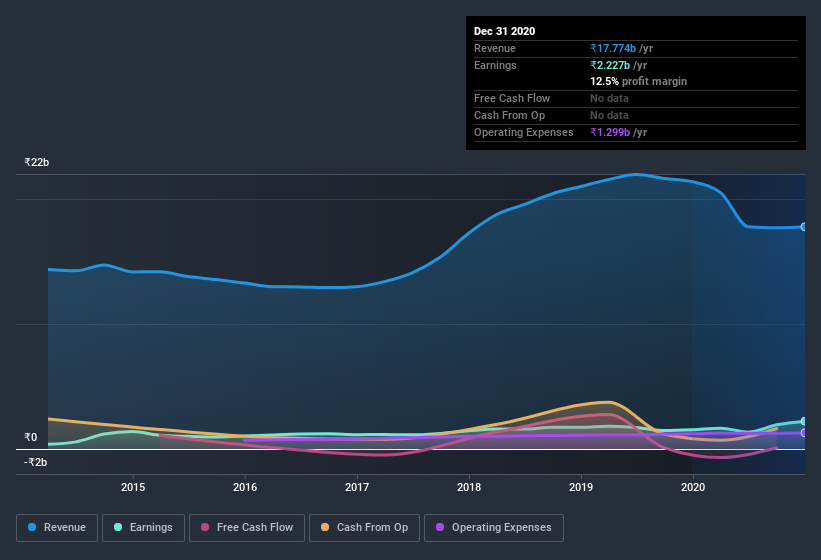821x560 pixels.
Task: Click the Free Cash Flow label in tooltip
Action: coord(512,98)
